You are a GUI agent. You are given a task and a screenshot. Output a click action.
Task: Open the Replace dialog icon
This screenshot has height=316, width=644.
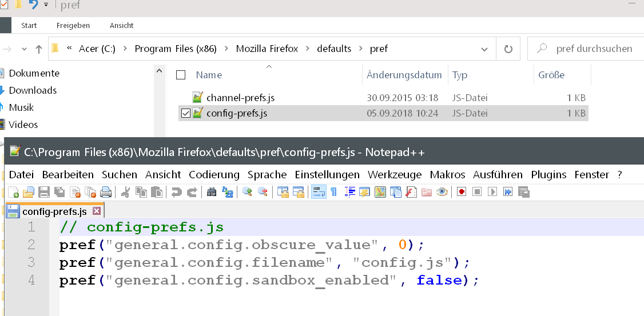click(227, 191)
